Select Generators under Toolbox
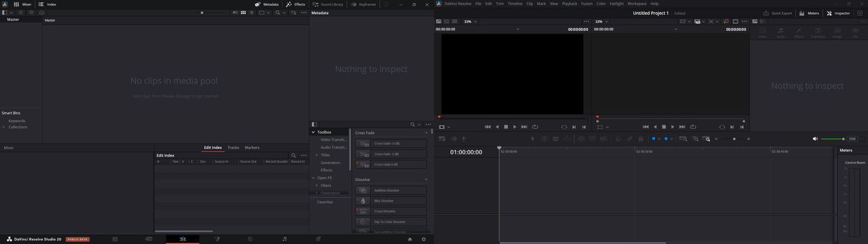Screen dimensions: 868x244 point(330,163)
